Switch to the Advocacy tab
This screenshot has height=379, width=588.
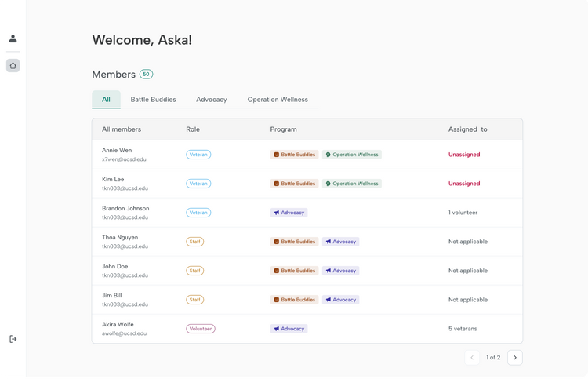tap(212, 100)
